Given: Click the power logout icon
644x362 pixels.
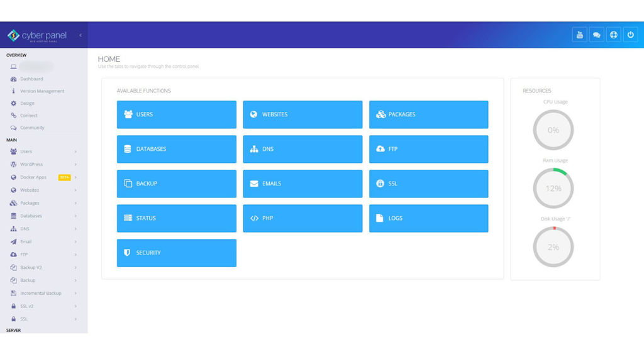Looking at the screenshot, I should [x=630, y=35].
